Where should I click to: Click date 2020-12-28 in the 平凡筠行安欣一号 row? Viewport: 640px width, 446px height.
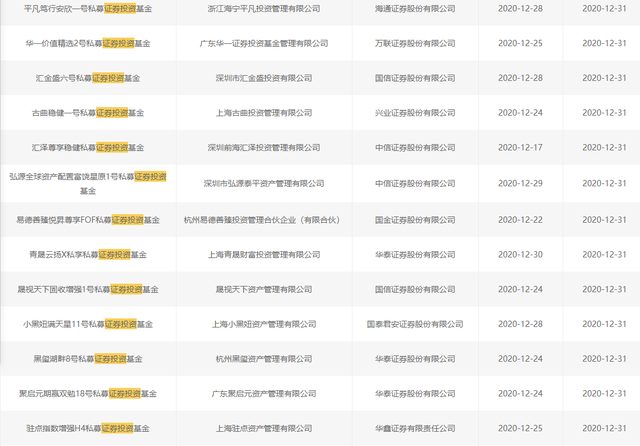(520, 9)
